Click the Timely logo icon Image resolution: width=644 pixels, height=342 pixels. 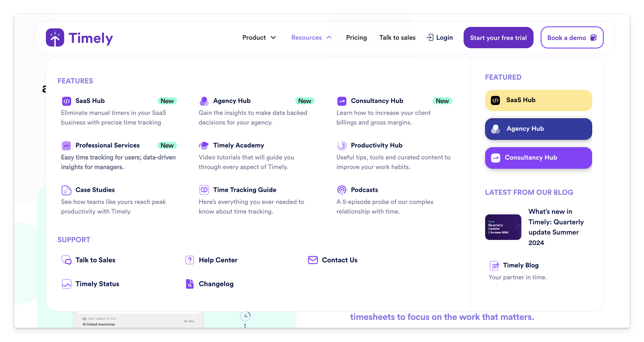55,37
